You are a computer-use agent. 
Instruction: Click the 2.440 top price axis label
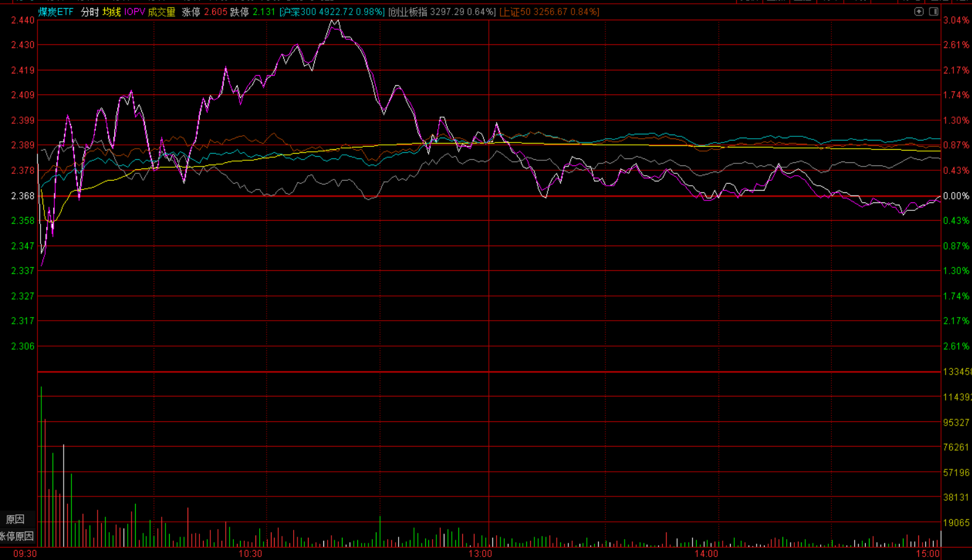pos(23,20)
